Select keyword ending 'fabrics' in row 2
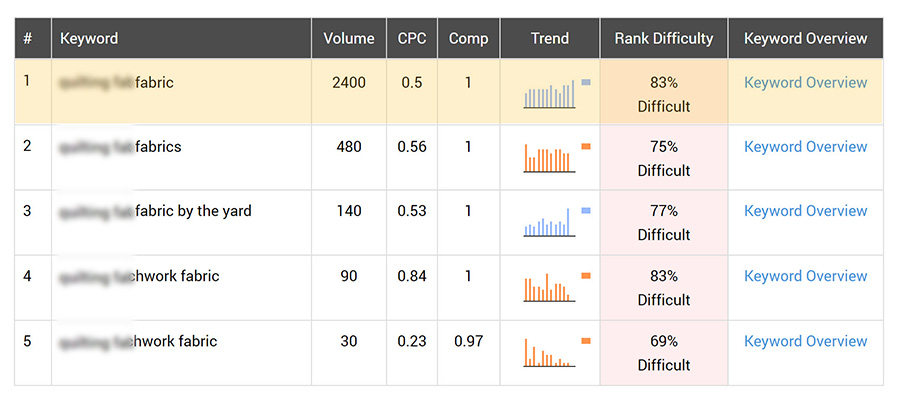The image size is (900, 398). (121, 147)
